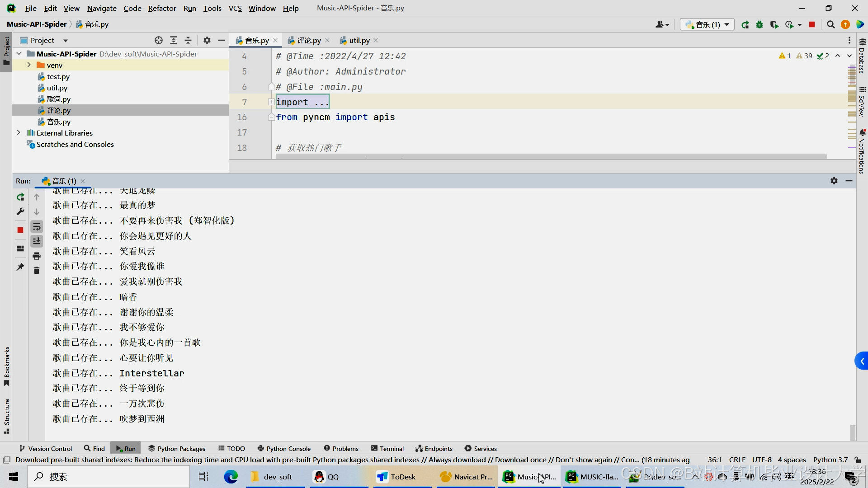Switch to the util.py editor tab
The image size is (868, 488).
(x=359, y=40)
